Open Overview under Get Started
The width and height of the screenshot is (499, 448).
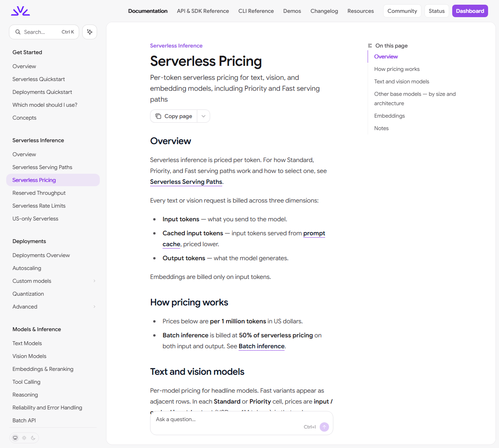tap(53, 66)
